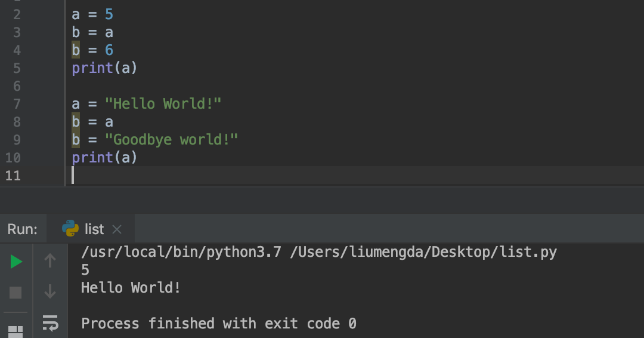Click the Python icon on the list tab

(70, 228)
